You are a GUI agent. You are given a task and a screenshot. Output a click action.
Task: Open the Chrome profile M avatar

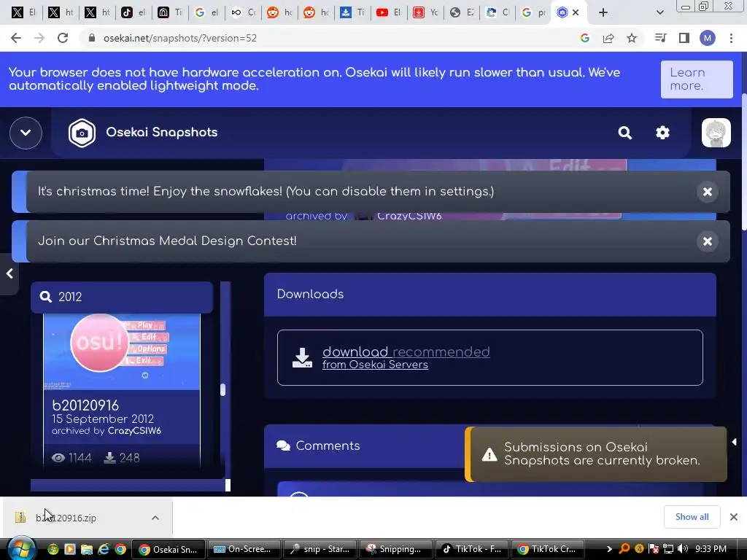[708, 38]
